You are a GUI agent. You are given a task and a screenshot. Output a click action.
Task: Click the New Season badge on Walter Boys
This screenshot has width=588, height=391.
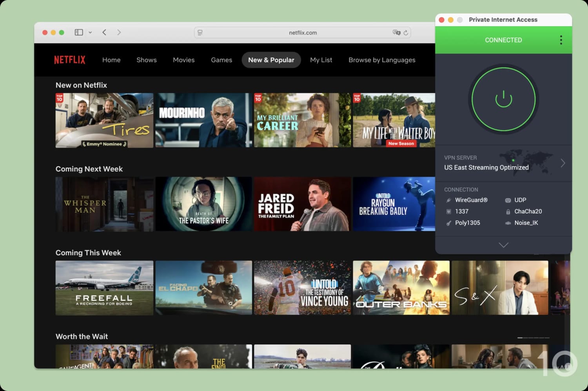coord(401,144)
